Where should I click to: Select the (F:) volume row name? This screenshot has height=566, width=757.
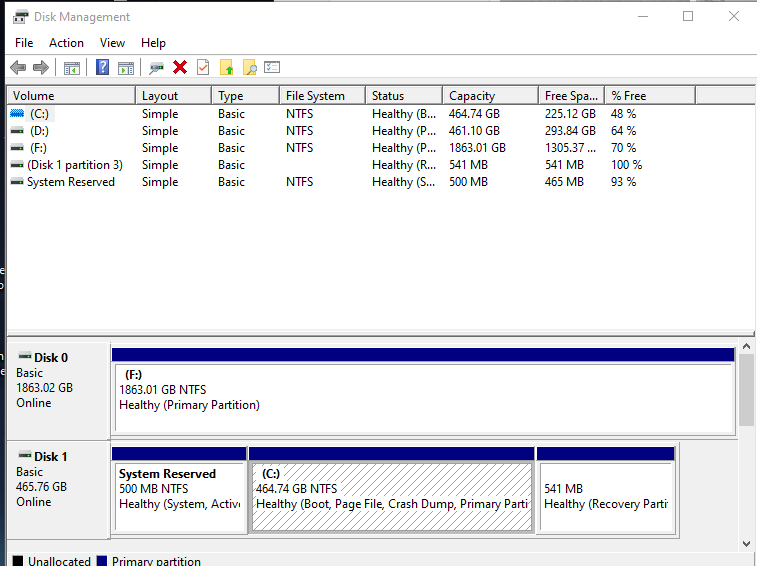pos(39,148)
